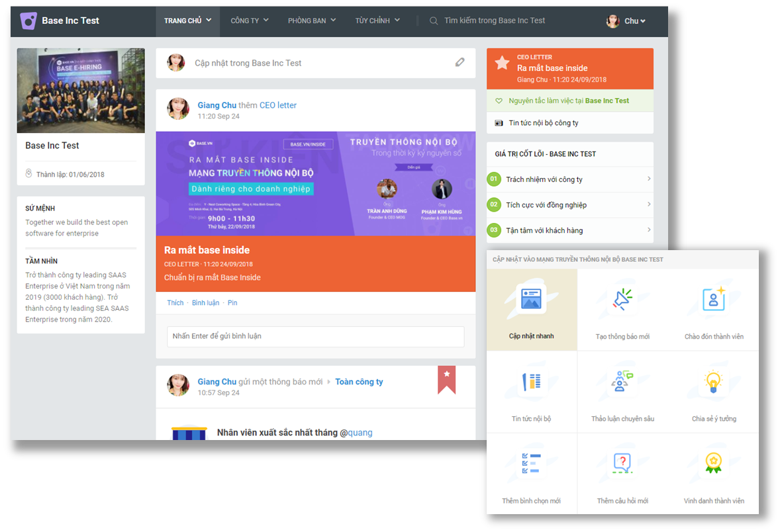Select the Thảo luận chuyên sâu icon
The height and width of the screenshot is (532, 780).
pos(622,381)
